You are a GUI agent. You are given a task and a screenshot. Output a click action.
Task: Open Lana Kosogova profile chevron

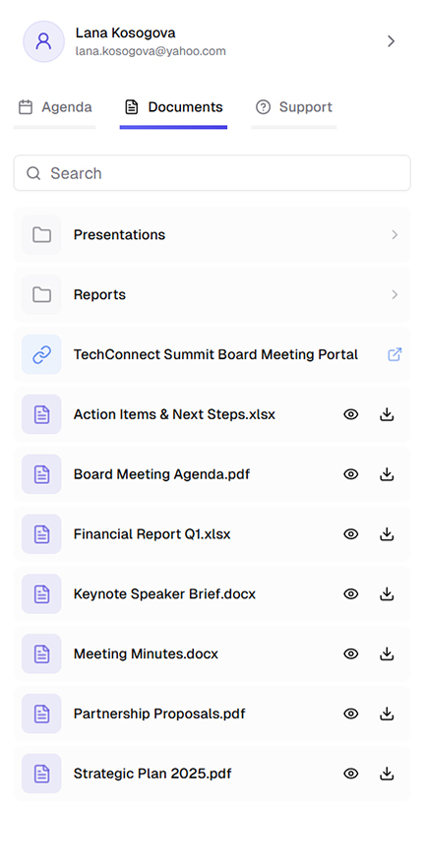pos(392,41)
